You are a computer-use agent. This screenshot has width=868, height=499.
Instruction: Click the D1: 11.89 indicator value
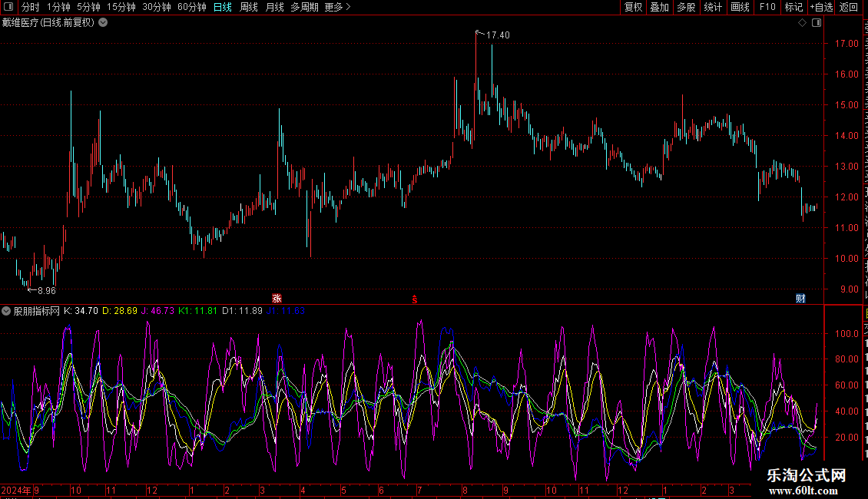(243, 311)
